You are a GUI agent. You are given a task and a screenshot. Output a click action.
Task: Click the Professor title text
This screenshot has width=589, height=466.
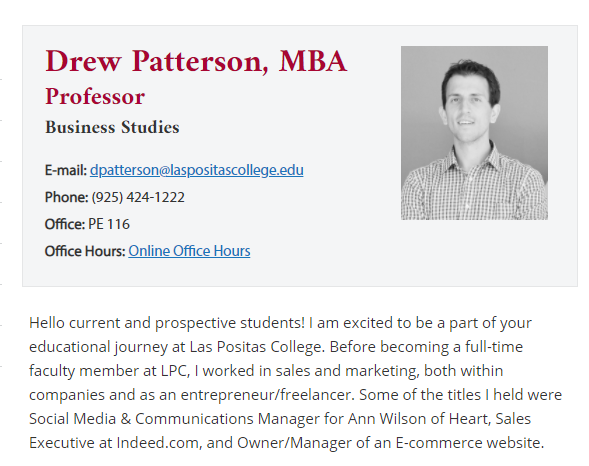click(x=95, y=97)
